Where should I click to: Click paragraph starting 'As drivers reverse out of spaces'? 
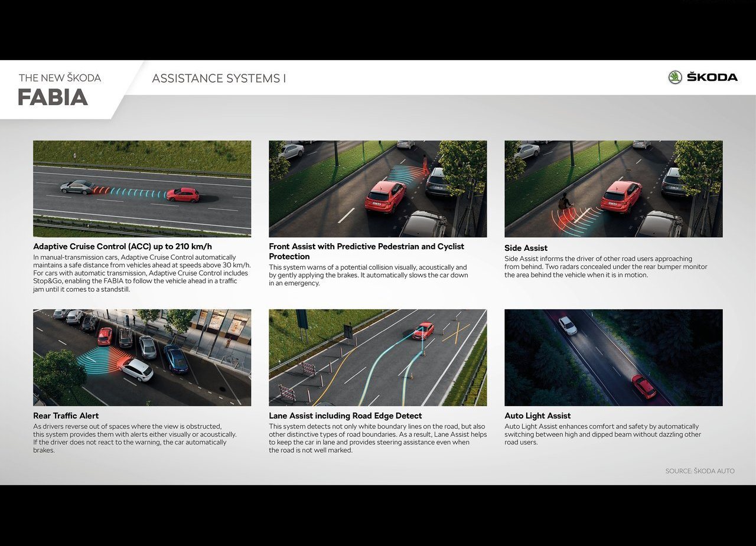(135, 438)
